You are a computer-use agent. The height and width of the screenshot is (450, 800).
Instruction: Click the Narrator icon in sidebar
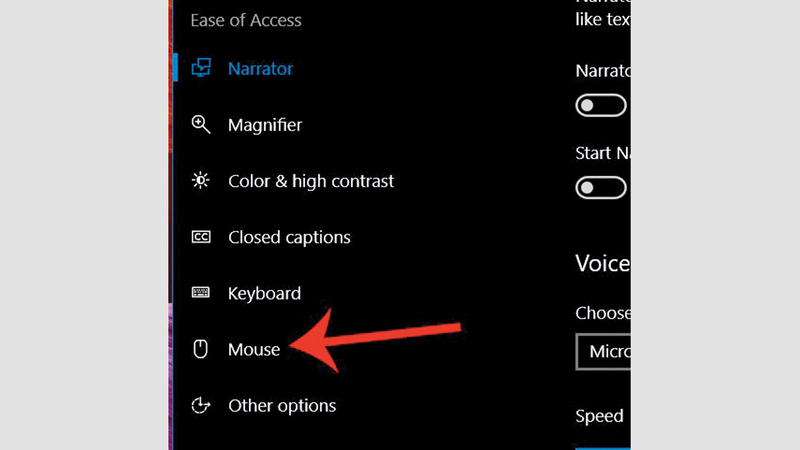(201, 69)
